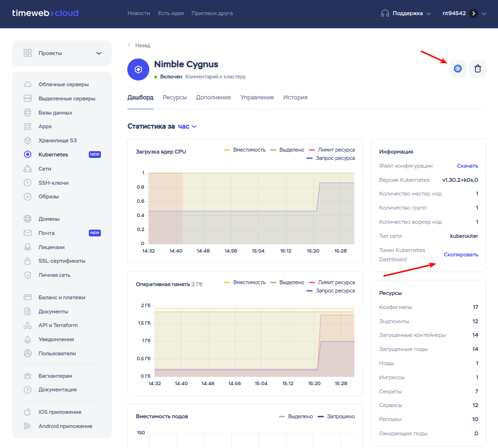
Task: Click the Выделенные серверы server icon
Action: click(x=28, y=98)
